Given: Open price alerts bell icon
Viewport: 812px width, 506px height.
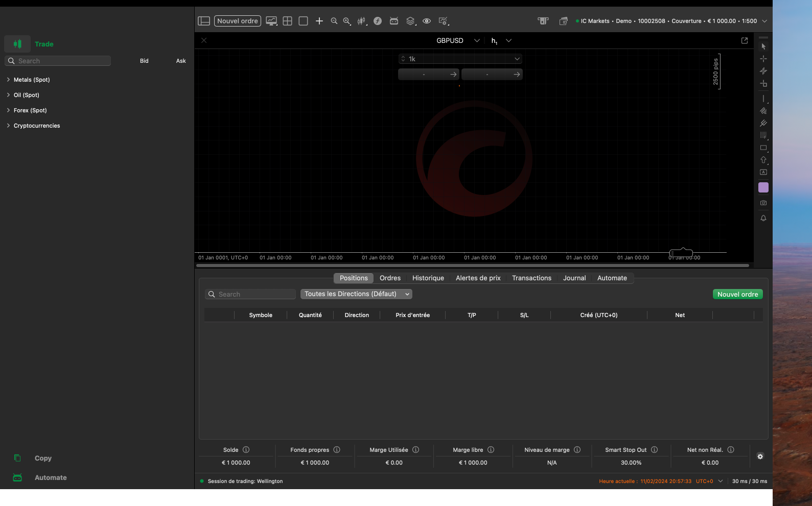Looking at the screenshot, I should (763, 218).
